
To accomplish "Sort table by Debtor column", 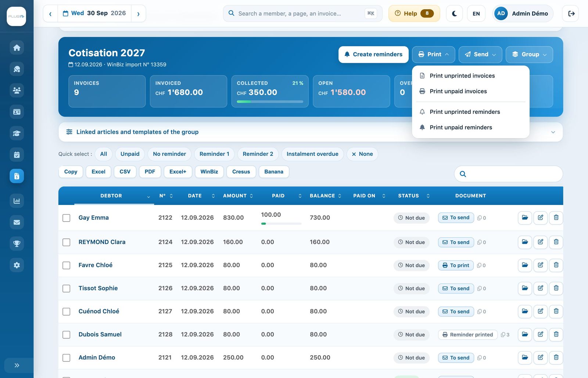I will (x=114, y=196).
